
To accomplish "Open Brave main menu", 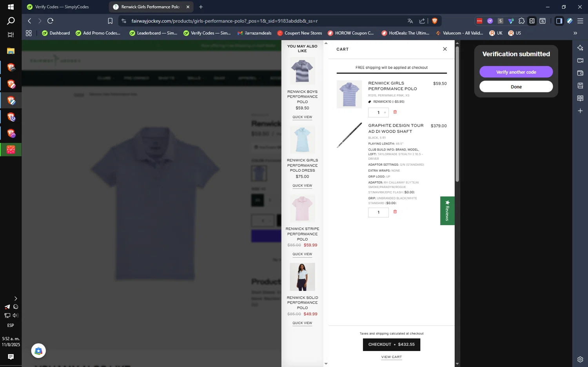I will (x=580, y=21).
